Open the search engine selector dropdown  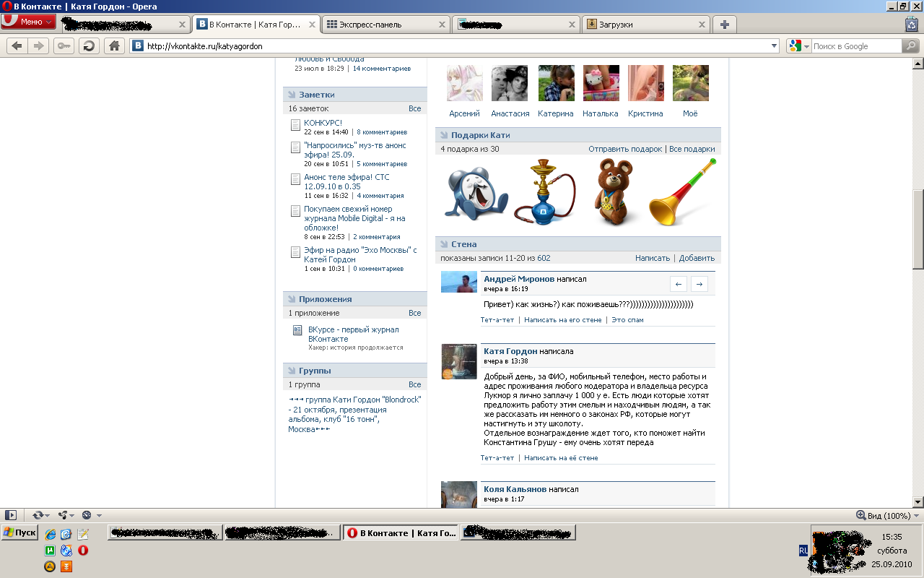[799, 46]
